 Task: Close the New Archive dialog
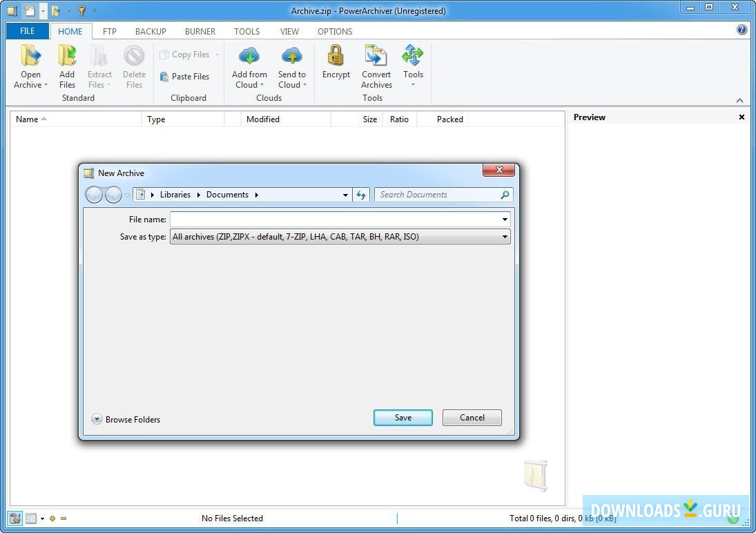(x=499, y=170)
